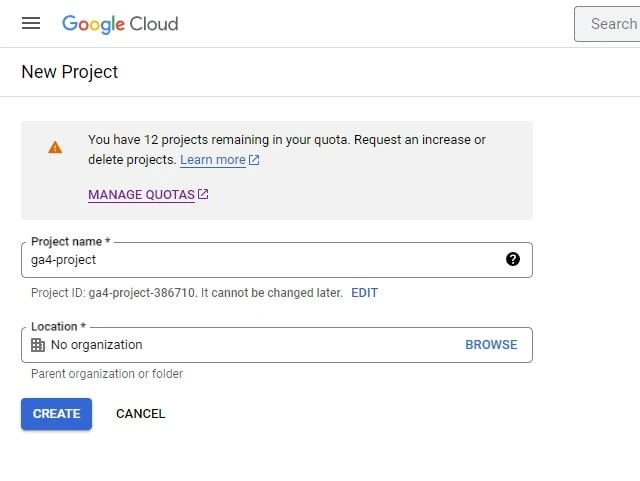Click external-link icon beside Learn more
Viewport: 640px width, 481px height.
(x=254, y=160)
